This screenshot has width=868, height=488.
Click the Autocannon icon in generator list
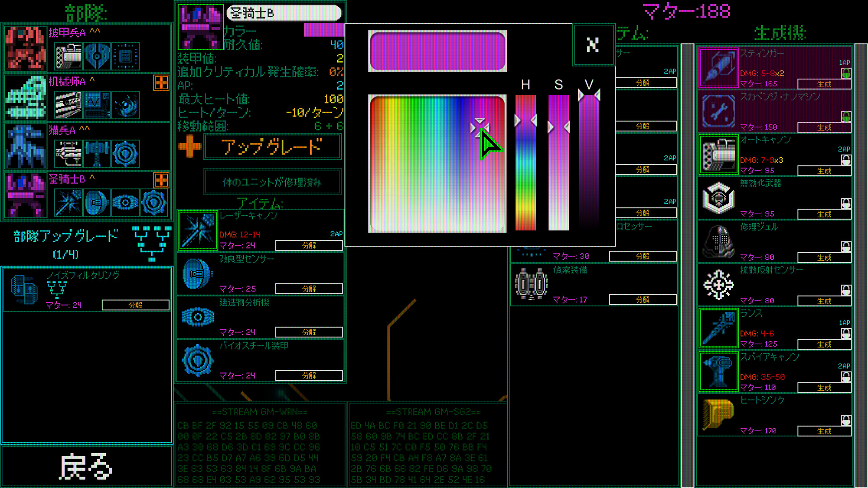[x=718, y=155]
